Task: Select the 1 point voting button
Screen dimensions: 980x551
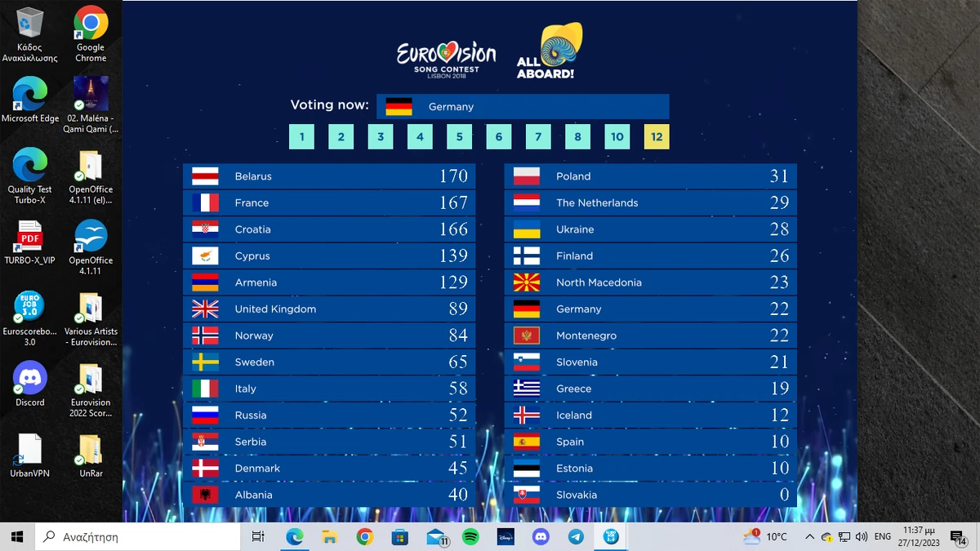Action: [x=301, y=136]
